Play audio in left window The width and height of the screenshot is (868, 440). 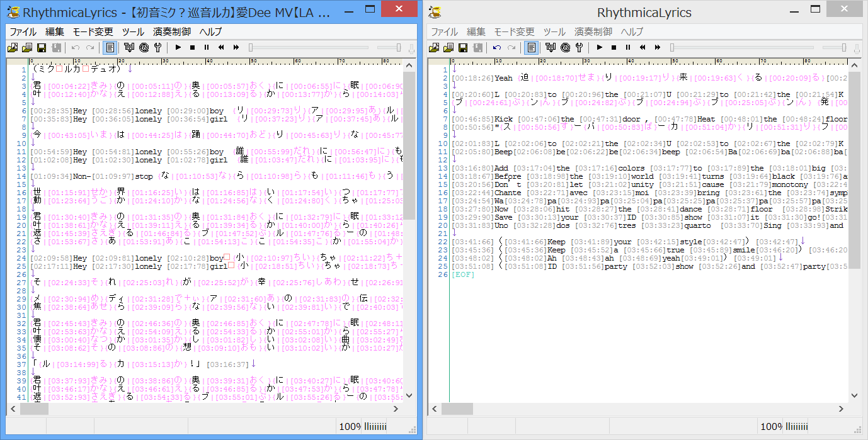tap(178, 47)
